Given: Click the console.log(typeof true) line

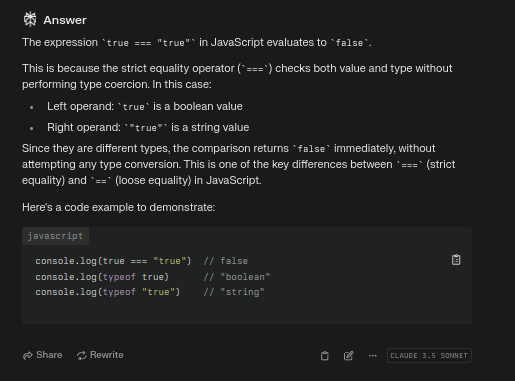Looking at the screenshot, I should [153, 277].
